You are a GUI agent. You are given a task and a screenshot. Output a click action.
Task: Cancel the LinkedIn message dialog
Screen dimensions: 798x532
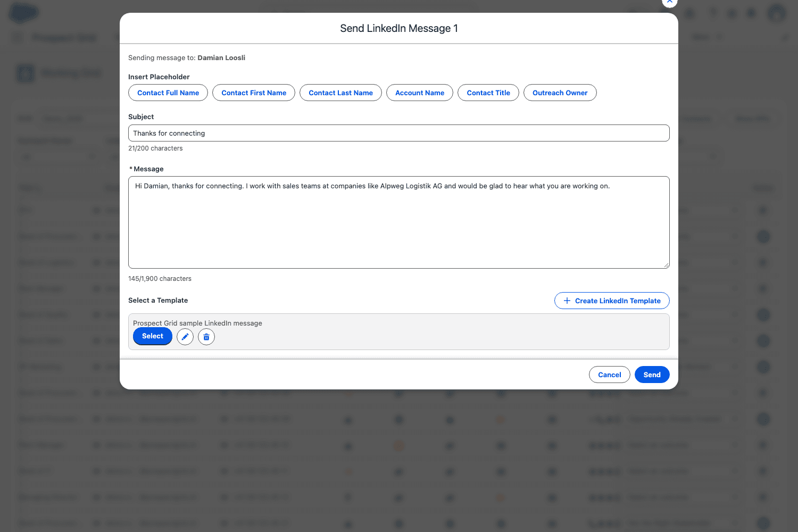pyautogui.click(x=610, y=375)
